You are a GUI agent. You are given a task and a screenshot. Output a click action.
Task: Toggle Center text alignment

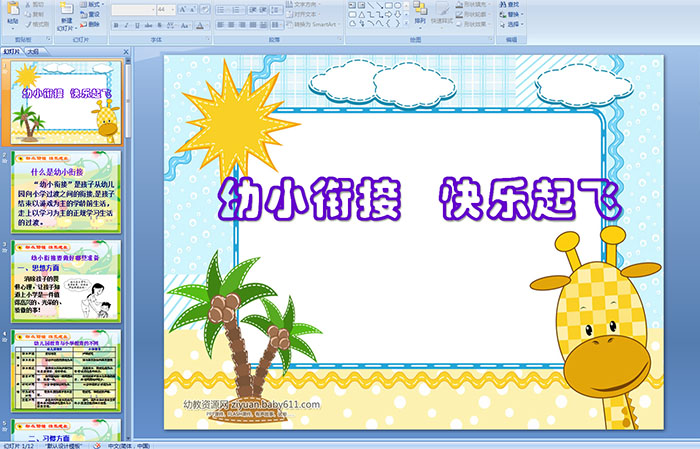point(231,25)
